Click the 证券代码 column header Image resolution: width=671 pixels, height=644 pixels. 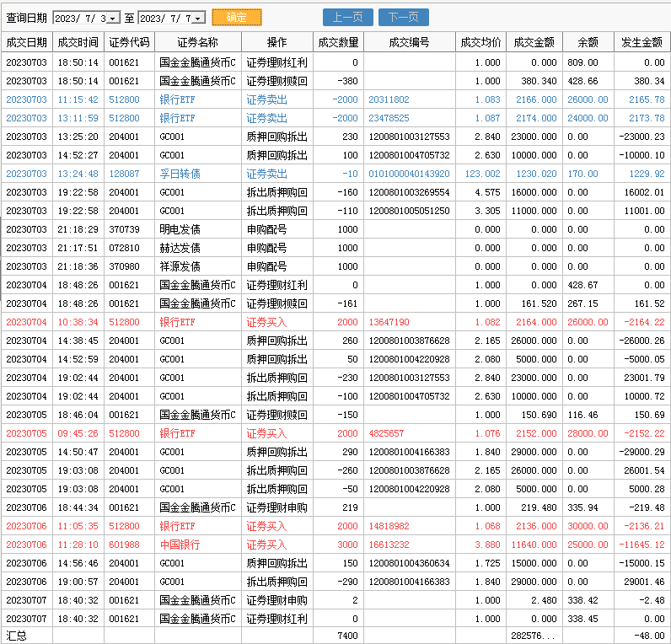tap(130, 42)
